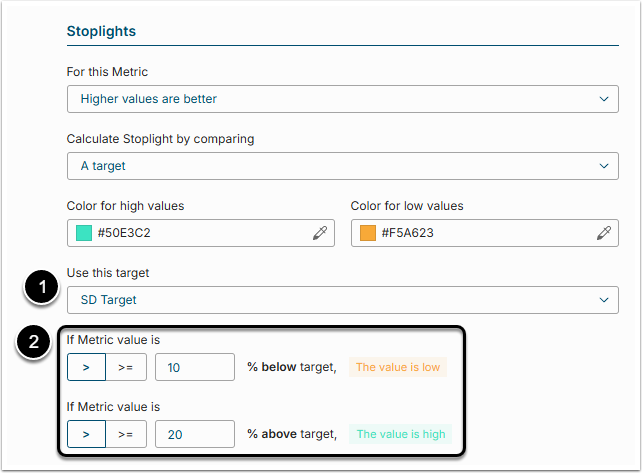Image resolution: width=642 pixels, height=473 pixels.
Task: Click the orange low values color swatch
Action: [367, 233]
